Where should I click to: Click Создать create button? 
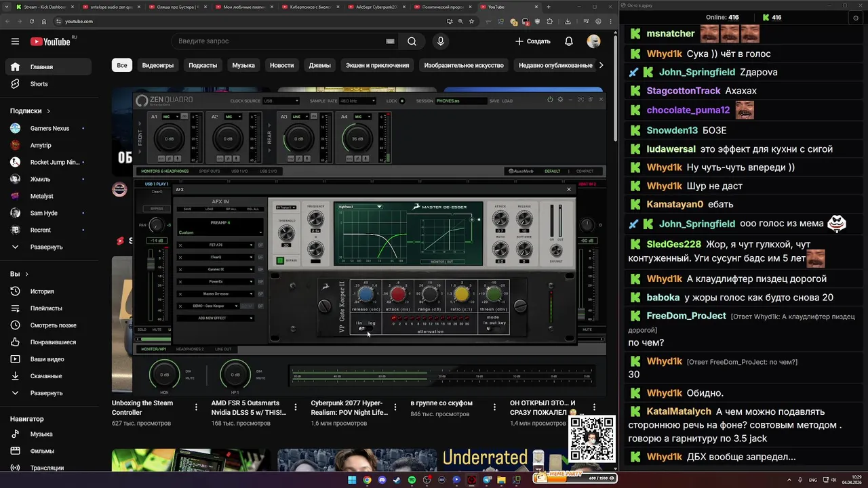(533, 41)
